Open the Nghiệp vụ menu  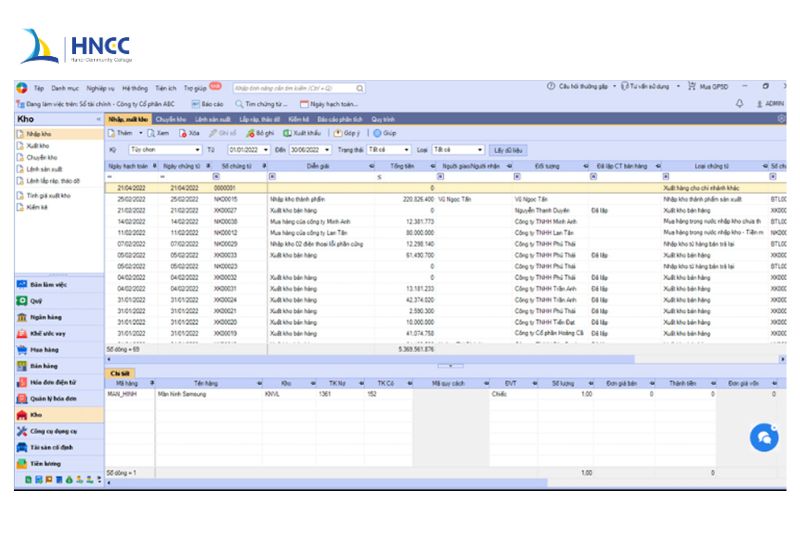100,88
